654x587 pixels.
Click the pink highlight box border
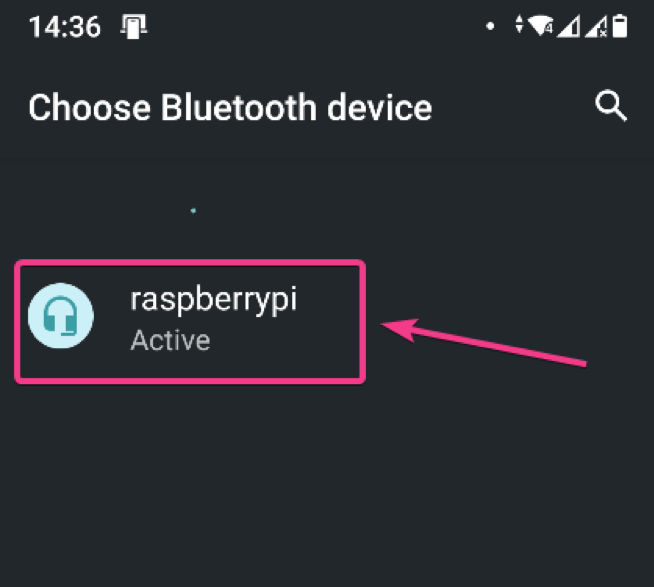click(190, 263)
